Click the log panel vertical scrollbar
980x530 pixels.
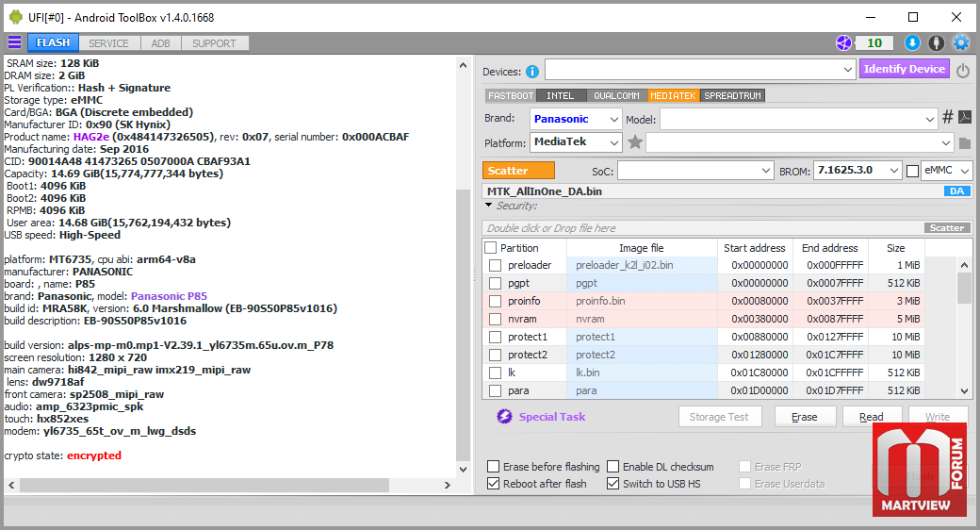point(463,325)
